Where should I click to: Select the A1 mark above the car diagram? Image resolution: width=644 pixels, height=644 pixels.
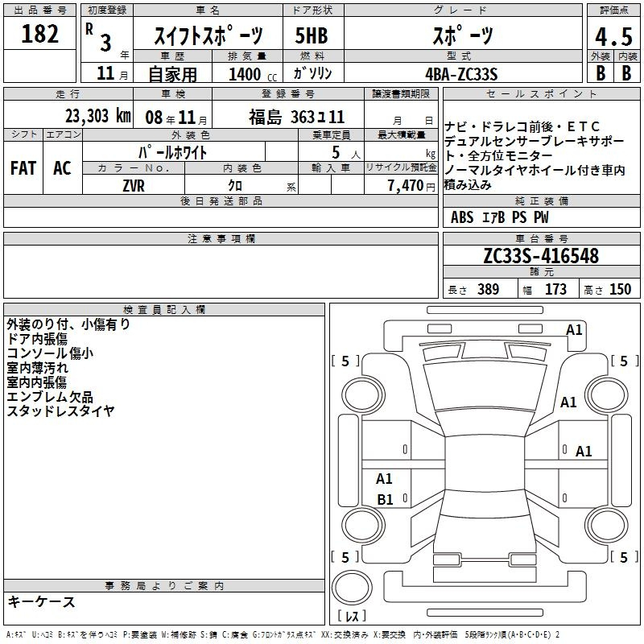[574, 329]
